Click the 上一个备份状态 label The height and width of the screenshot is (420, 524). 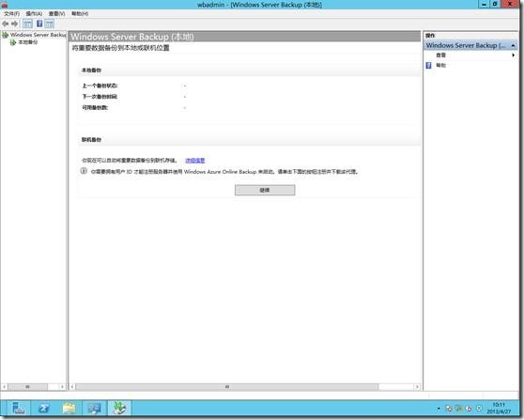(x=100, y=86)
